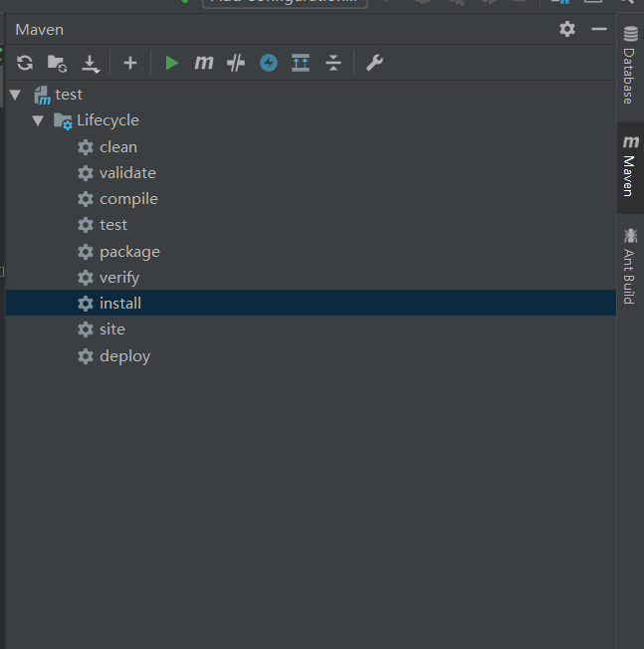Select the package lifecycle phase

311,252
